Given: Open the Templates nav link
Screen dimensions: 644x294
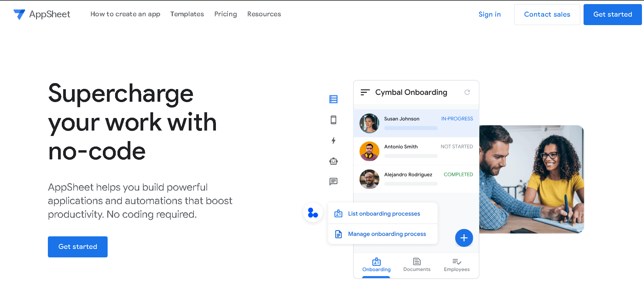Looking at the screenshot, I should (x=187, y=14).
